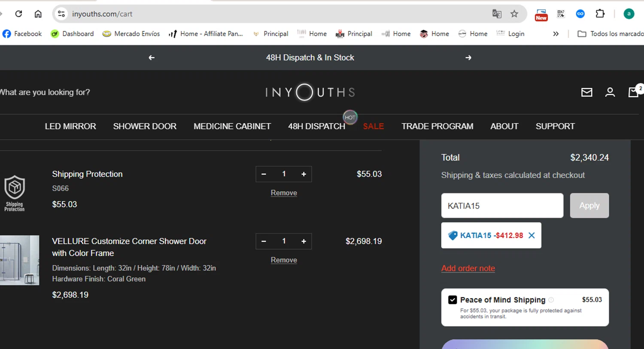644x349 pixels.
Task: Increase VELLURE Shower Door quantity
Action: coord(304,241)
